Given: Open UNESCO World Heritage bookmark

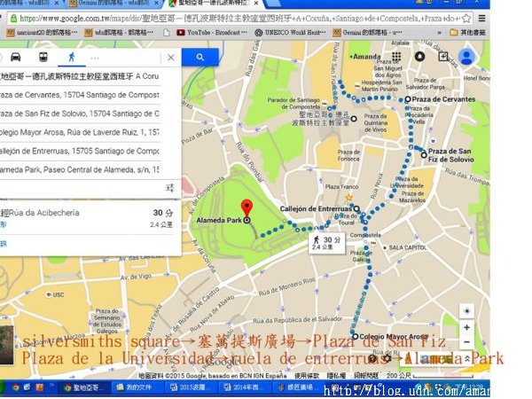Looking at the screenshot, I should pyautogui.click(x=290, y=33).
